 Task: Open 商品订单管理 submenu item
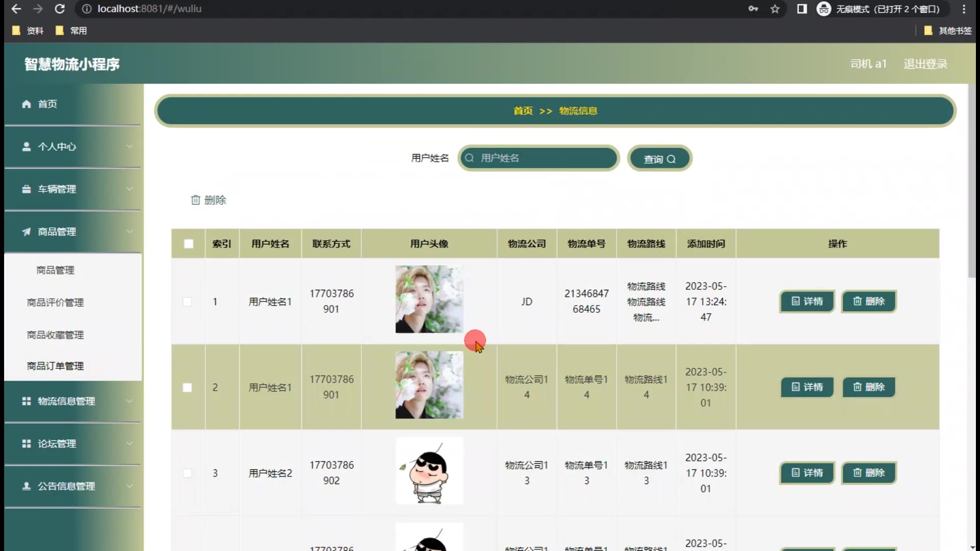[x=55, y=366]
